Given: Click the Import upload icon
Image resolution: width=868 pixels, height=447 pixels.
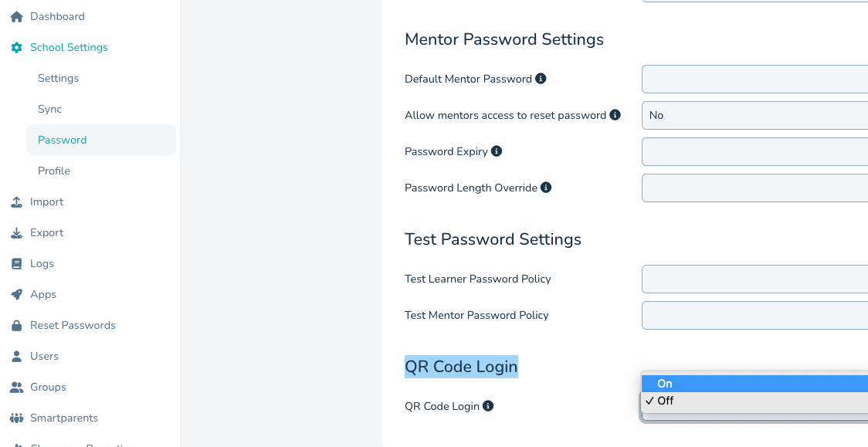Looking at the screenshot, I should coord(16,201).
